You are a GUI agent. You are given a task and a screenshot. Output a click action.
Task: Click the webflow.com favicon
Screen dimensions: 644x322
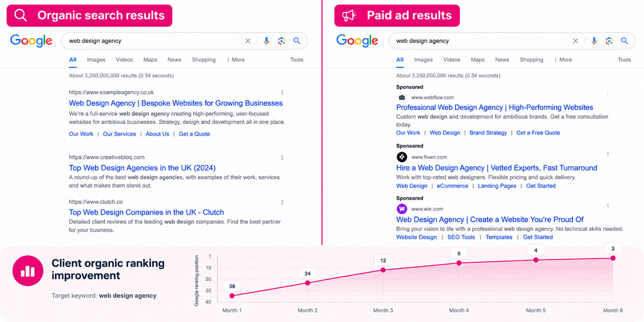pos(402,97)
